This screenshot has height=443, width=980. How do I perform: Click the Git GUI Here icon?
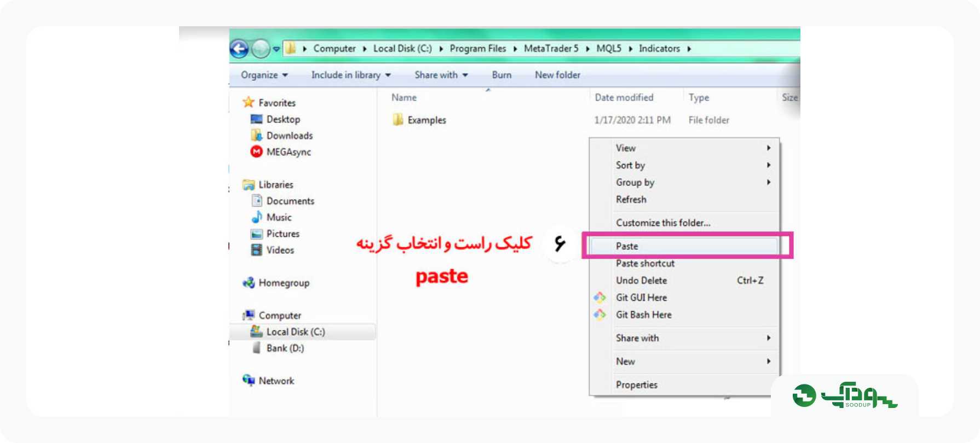pos(600,298)
